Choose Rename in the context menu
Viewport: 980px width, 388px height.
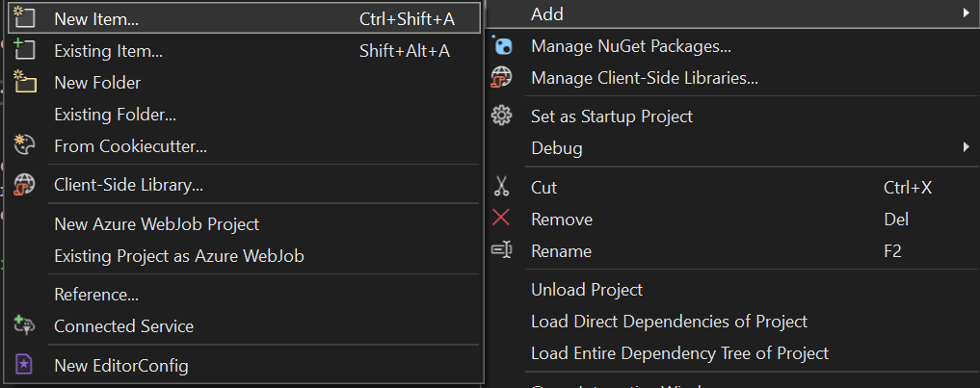click(x=561, y=251)
